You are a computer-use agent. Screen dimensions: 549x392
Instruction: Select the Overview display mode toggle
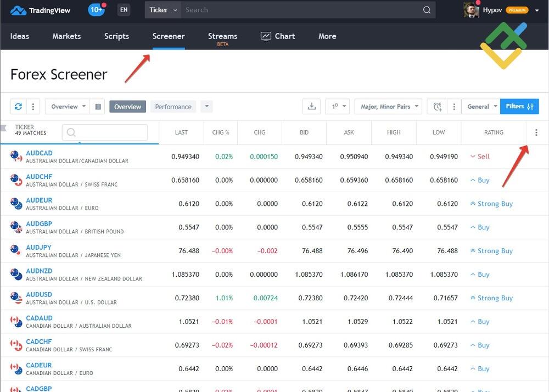tap(127, 107)
